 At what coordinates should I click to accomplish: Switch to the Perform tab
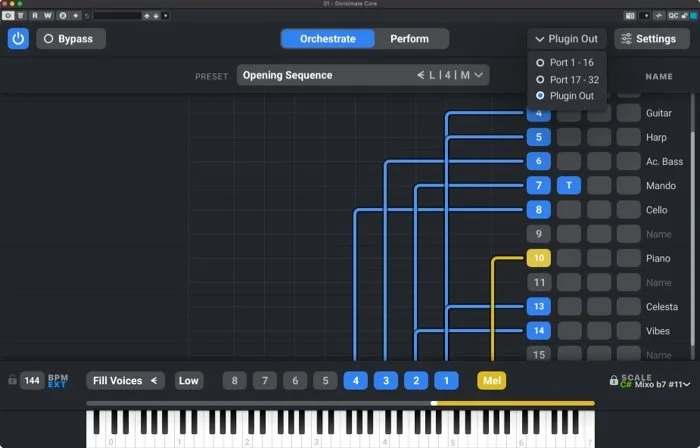click(409, 39)
